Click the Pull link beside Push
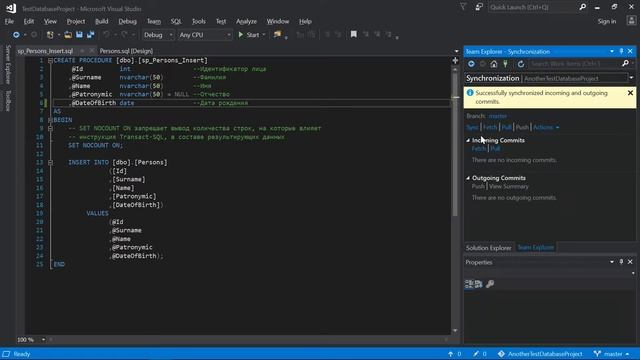640x360 pixels. click(x=506, y=127)
